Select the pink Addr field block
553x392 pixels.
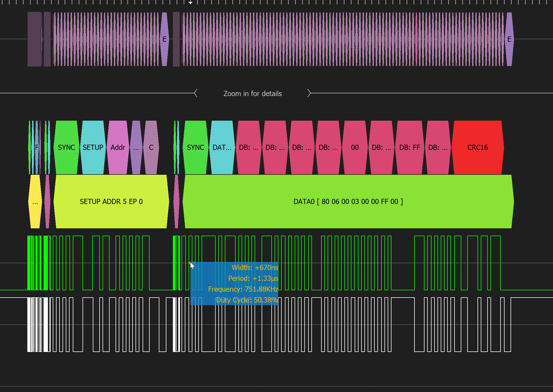[x=118, y=147]
